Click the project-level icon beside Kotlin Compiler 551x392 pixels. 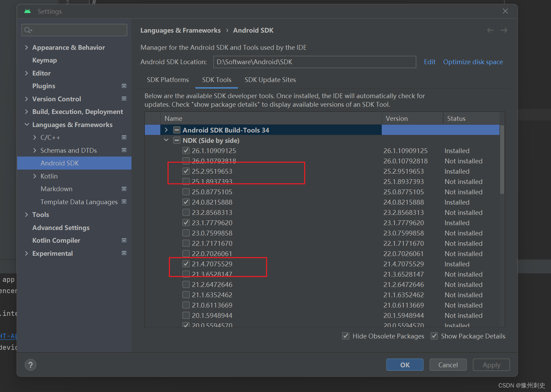(x=124, y=240)
